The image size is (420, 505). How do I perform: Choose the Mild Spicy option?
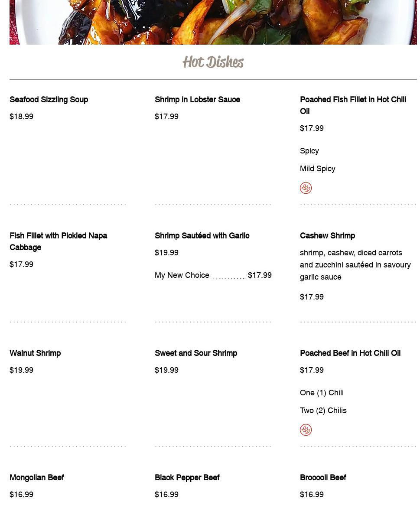(318, 169)
